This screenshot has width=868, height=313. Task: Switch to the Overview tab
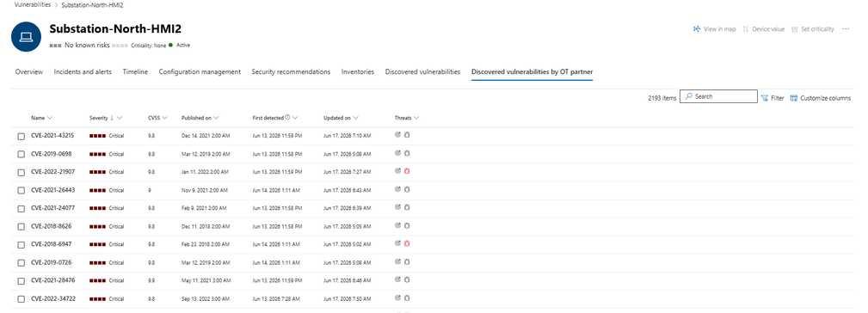point(28,72)
